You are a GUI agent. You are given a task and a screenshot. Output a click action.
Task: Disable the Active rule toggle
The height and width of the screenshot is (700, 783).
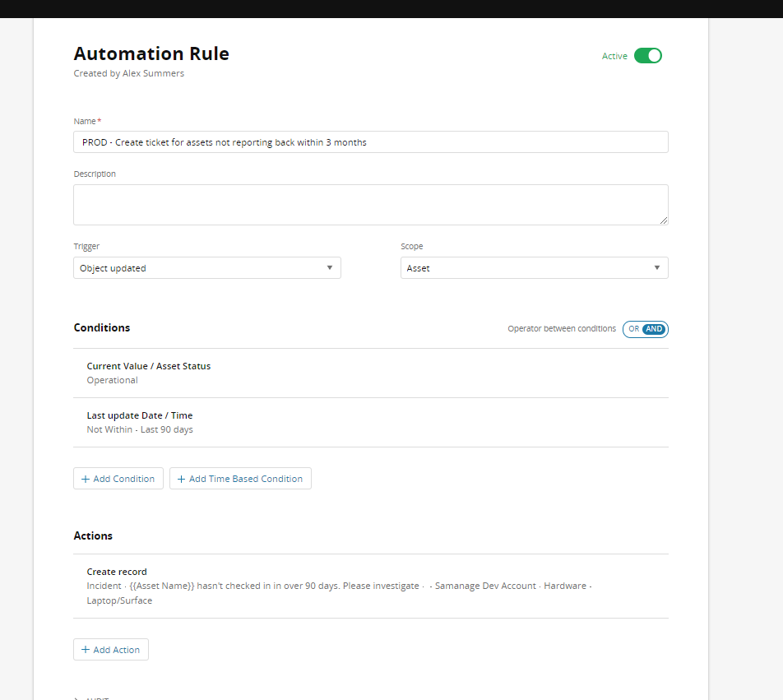tap(647, 56)
